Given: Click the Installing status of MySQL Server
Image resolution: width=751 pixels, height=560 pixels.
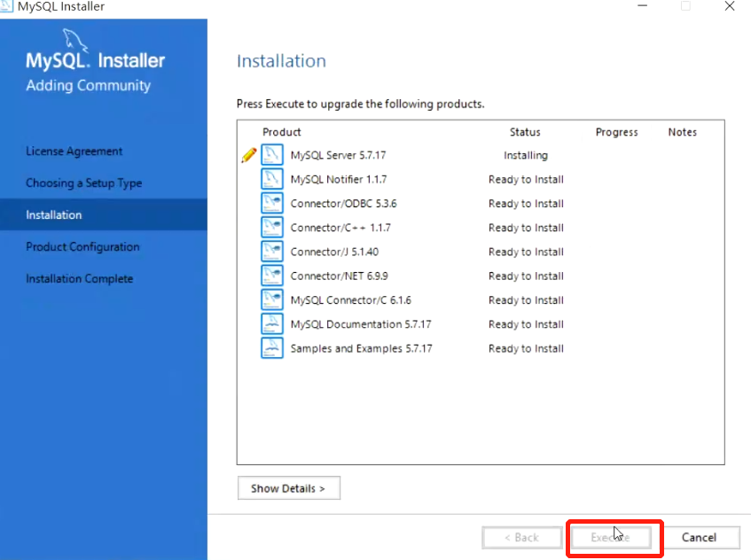Looking at the screenshot, I should 526,156.
